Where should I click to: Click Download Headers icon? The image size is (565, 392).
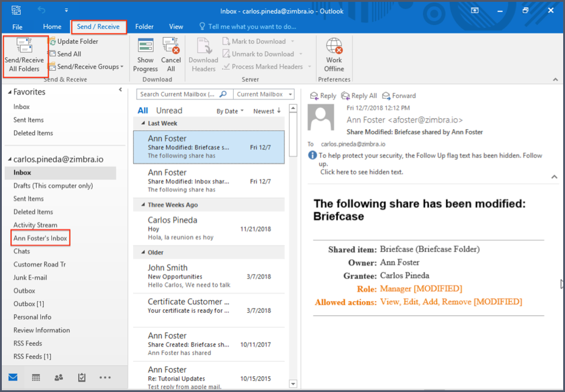(204, 46)
